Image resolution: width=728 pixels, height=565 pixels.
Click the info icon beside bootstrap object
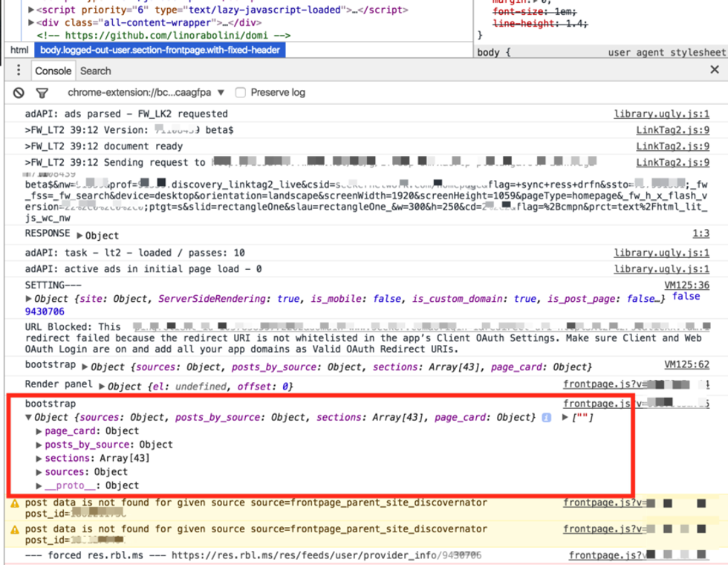pos(546,418)
